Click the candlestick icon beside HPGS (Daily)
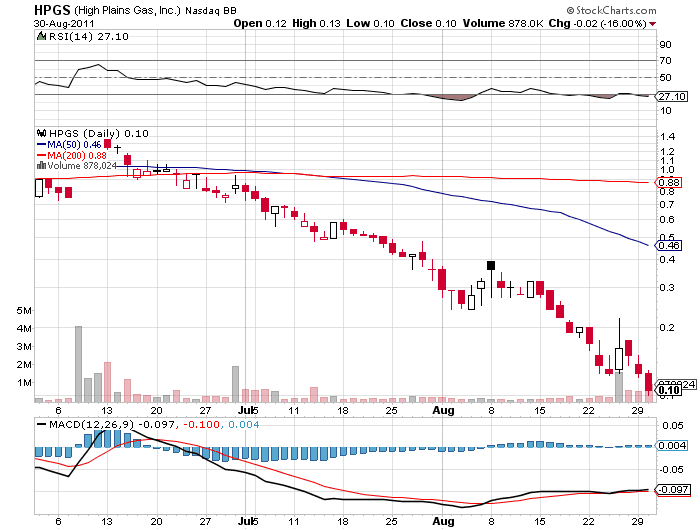Image resolution: width=700 pixels, height=530 pixels. click(x=42, y=133)
